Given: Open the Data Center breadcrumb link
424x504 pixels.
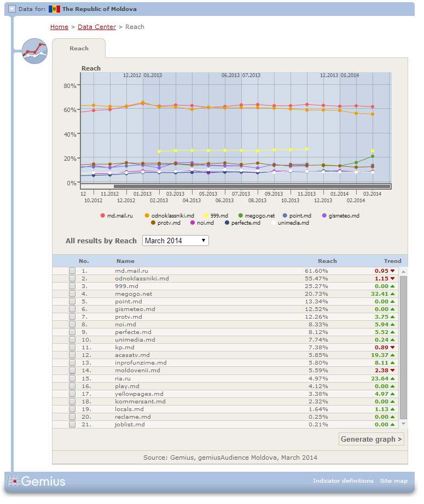Looking at the screenshot, I should coord(97,27).
